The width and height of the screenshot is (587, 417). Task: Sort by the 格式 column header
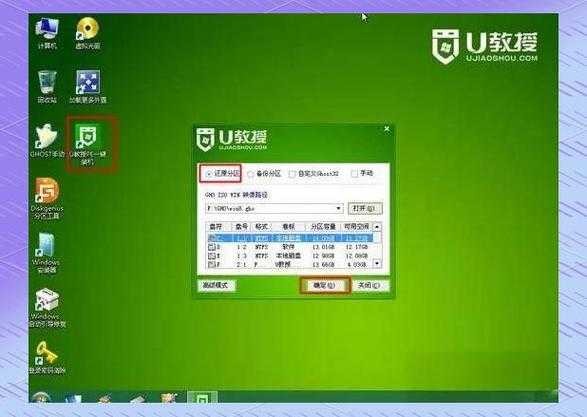coord(261,226)
